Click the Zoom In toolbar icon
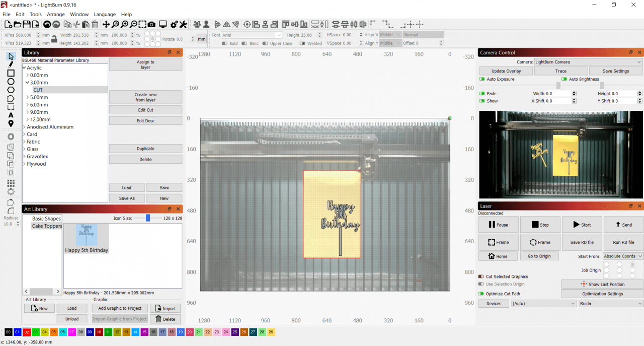The image size is (644, 346). pos(124,24)
